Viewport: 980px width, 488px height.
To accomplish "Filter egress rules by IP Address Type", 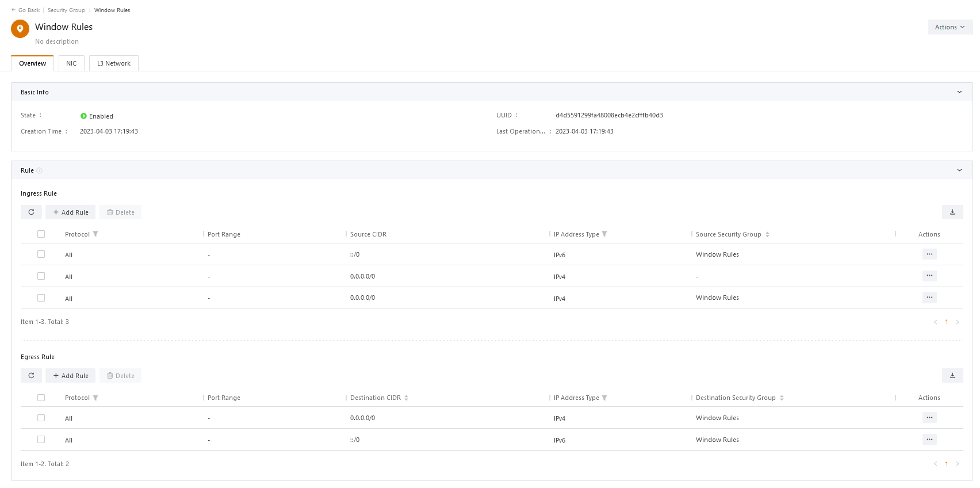I will point(604,398).
